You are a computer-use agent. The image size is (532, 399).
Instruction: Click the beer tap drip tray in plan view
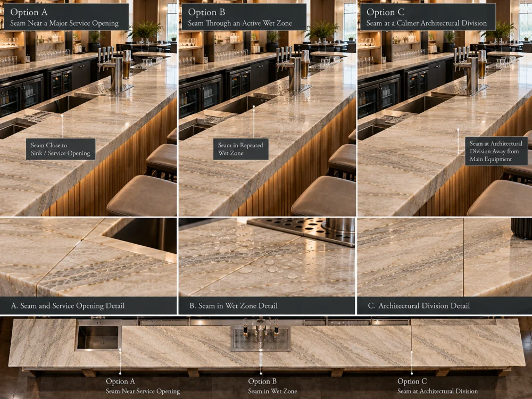pyautogui.click(x=261, y=338)
